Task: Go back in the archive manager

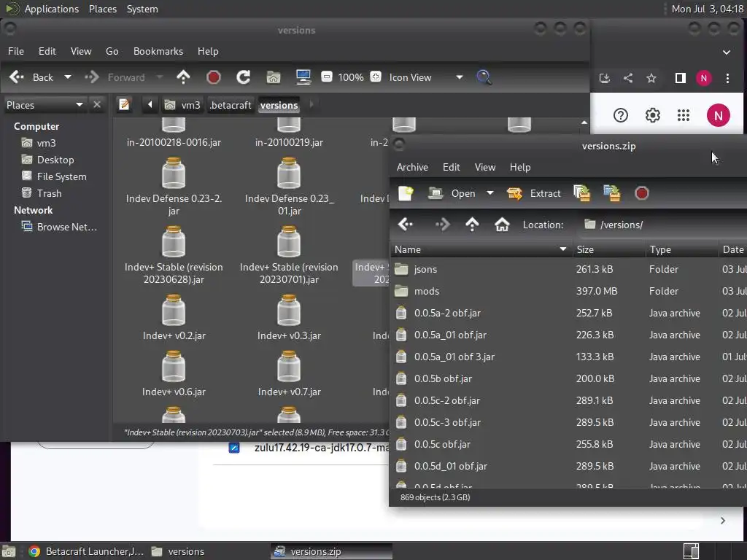Action: [x=406, y=225]
